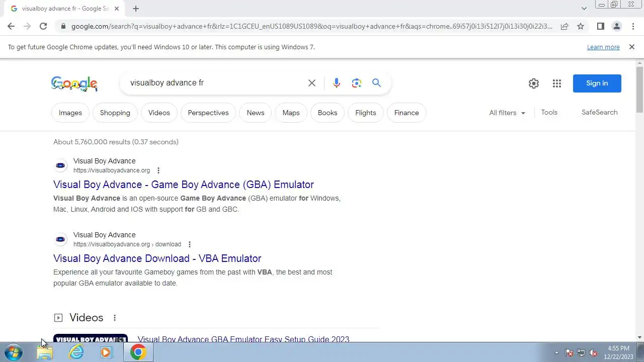This screenshot has height=362, width=644.
Task: Open the Chrome profile icon
Action: [x=616, y=26]
